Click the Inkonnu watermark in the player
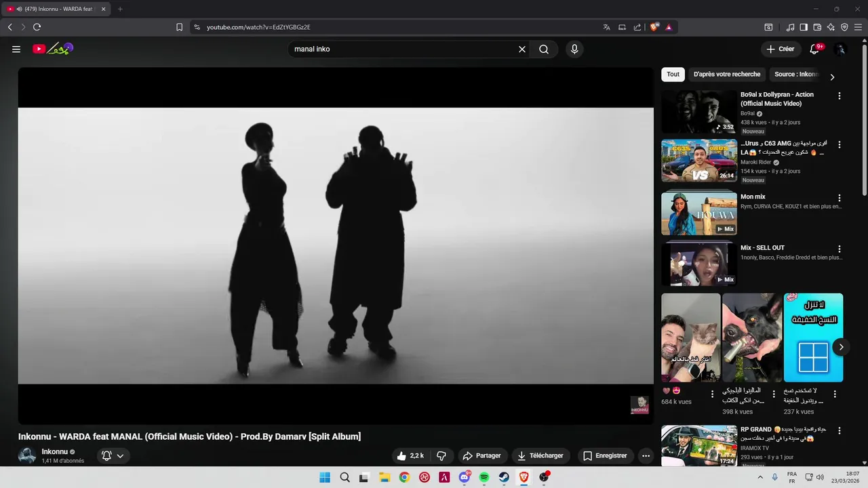Screen dimensions: 868x488 [639, 405]
